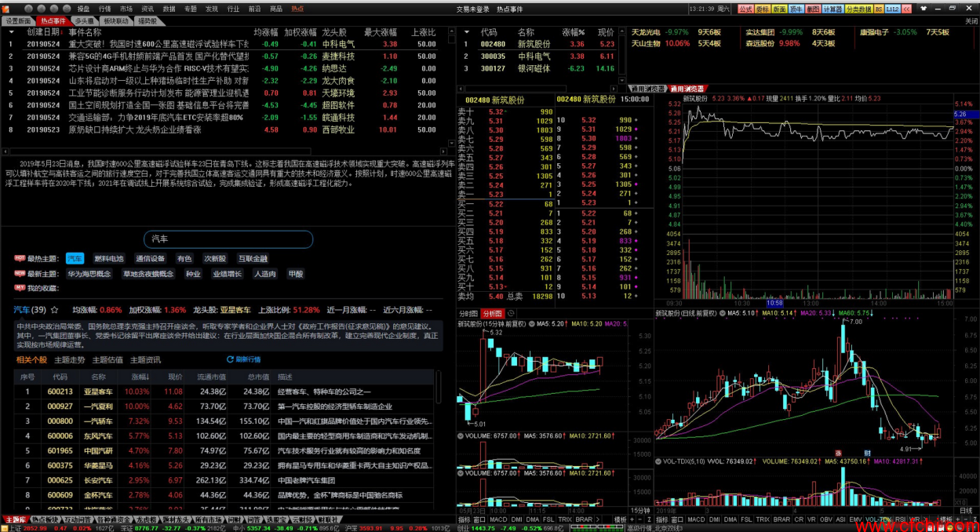Select the 燃料电池 hot theme tag
The image size is (980, 532).
pyautogui.click(x=109, y=258)
